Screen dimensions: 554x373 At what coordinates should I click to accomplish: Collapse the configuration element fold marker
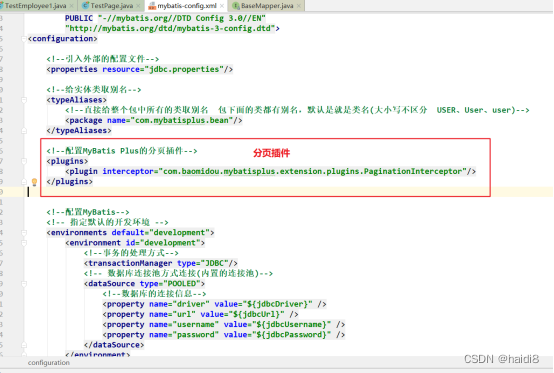(x=24, y=39)
